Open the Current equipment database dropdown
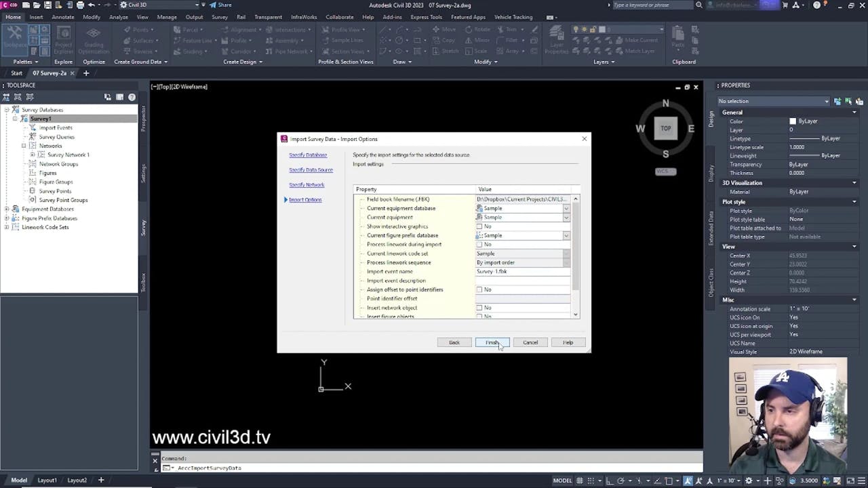The image size is (868, 488). click(x=566, y=208)
